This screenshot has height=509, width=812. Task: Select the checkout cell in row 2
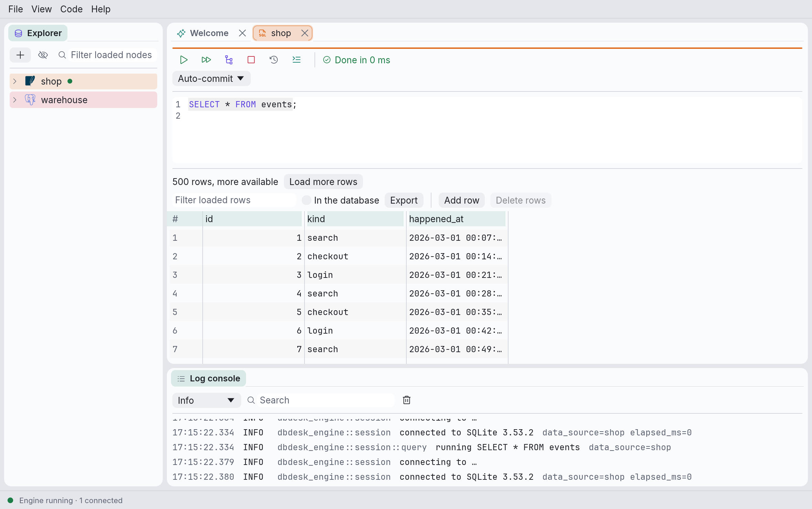(355, 256)
